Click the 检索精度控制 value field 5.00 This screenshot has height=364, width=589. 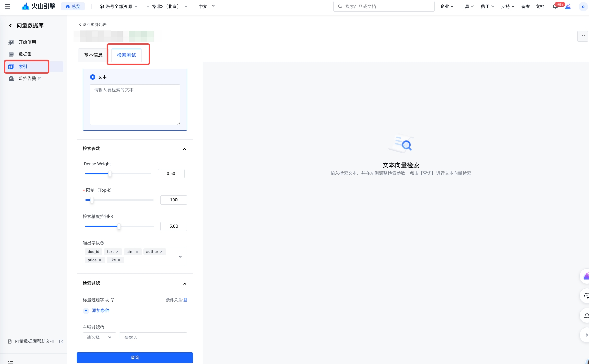tap(174, 226)
